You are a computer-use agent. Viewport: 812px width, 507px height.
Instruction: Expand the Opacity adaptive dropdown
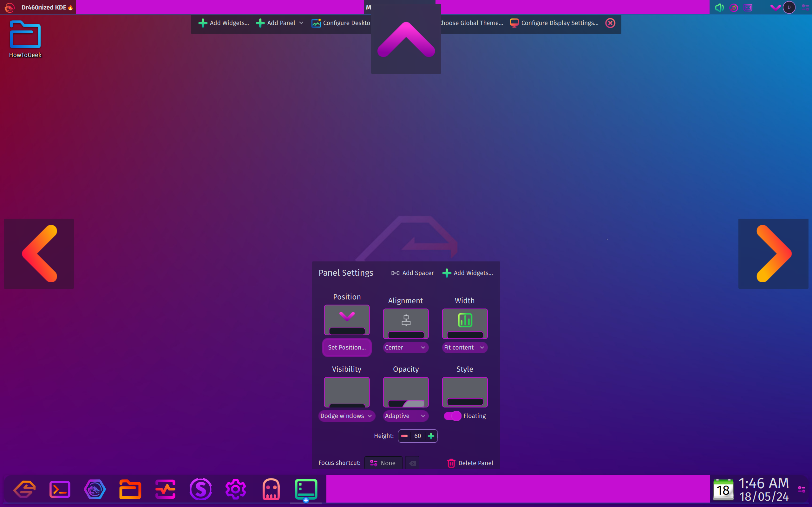click(x=406, y=415)
